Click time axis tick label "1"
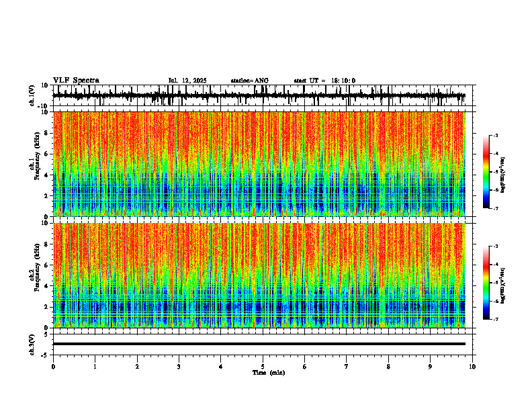The height and width of the screenshot is (411, 532). (95, 367)
